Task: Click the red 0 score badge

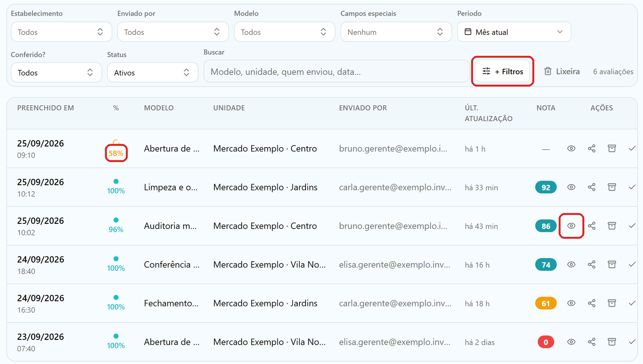Action: [546, 342]
